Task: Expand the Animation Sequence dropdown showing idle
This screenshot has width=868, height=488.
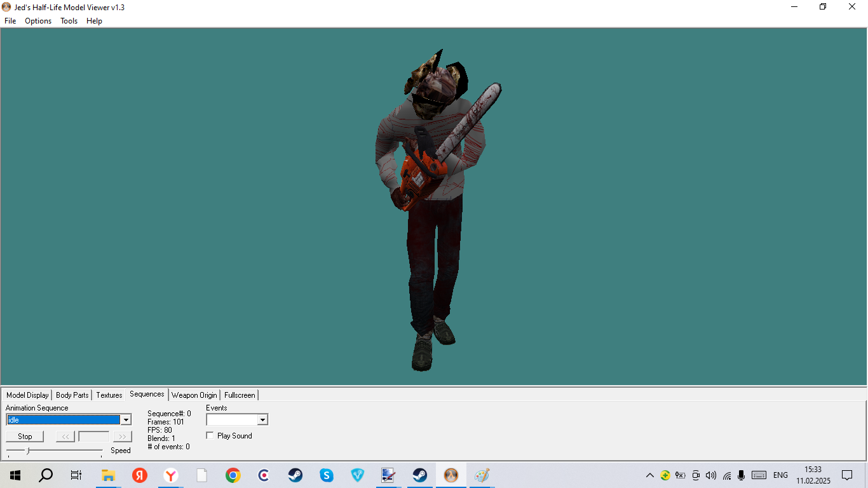Action: click(x=126, y=420)
